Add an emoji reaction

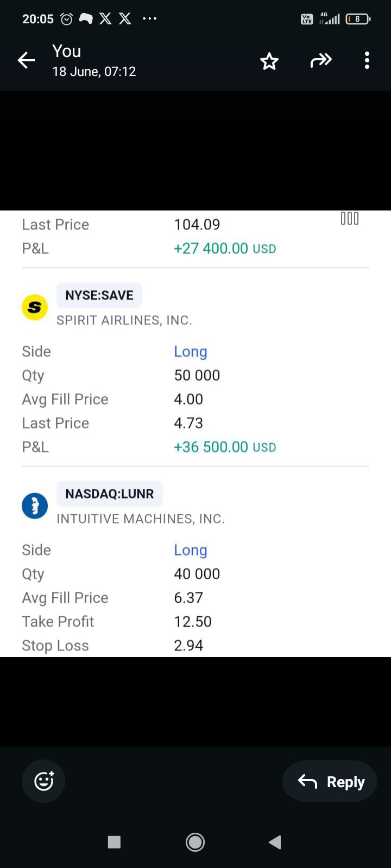tap(43, 781)
